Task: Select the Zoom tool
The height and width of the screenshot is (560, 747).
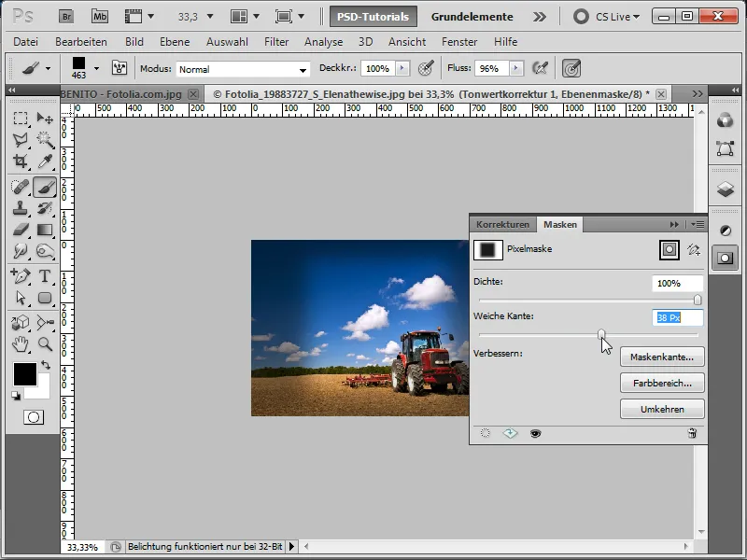Action: point(45,343)
